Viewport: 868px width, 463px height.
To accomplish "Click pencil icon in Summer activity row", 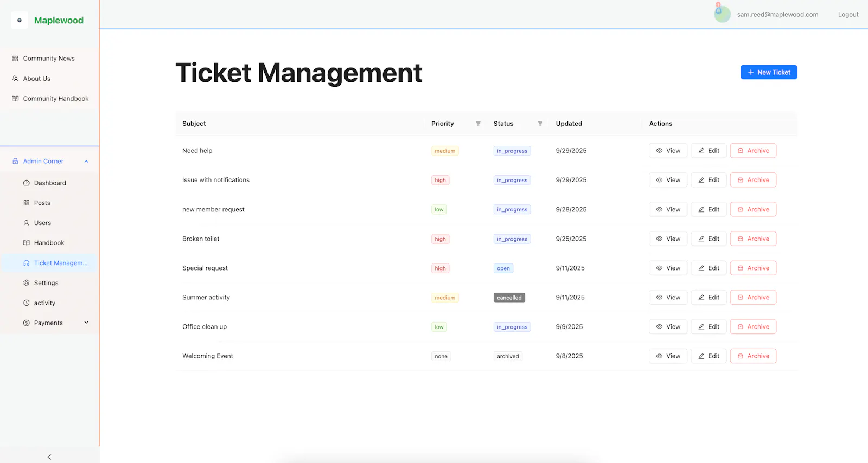I will click(x=701, y=298).
